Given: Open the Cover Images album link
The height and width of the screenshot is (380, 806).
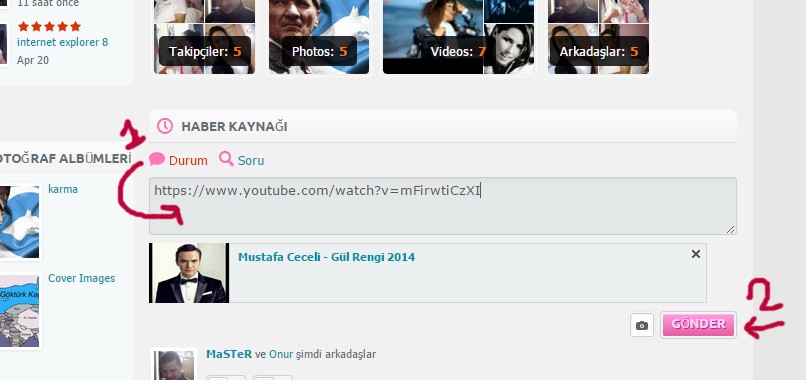Looking at the screenshot, I should 82,278.
